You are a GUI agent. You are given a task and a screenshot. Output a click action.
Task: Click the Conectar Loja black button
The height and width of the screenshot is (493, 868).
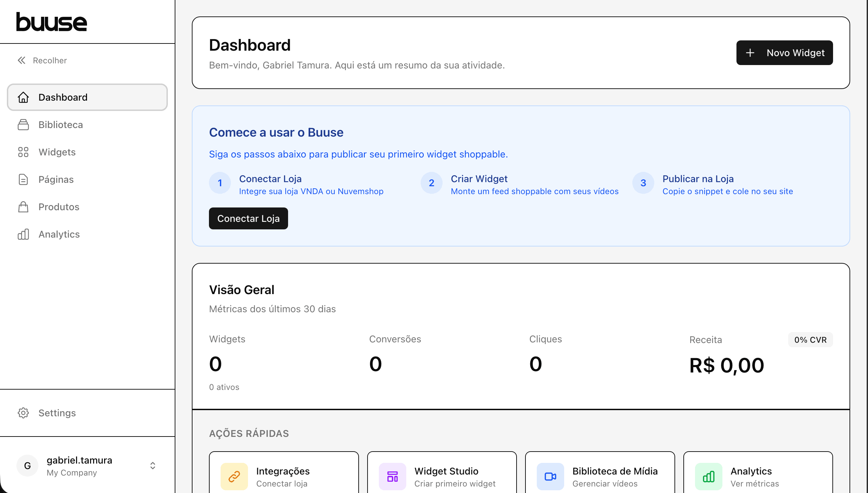[248, 218]
